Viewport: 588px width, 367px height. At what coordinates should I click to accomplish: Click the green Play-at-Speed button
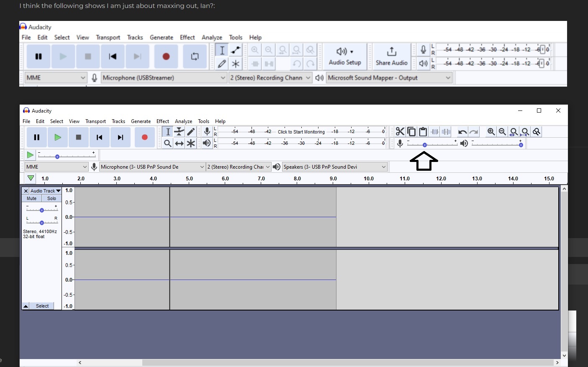30,155
